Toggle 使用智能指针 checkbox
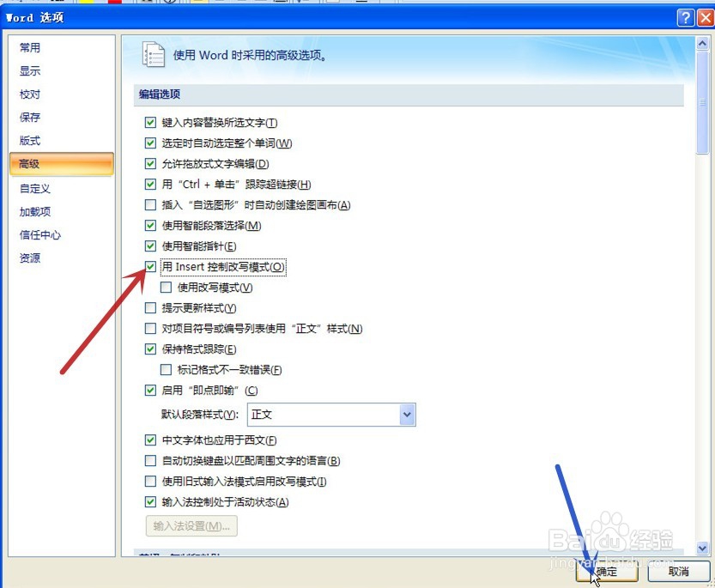 [x=150, y=246]
